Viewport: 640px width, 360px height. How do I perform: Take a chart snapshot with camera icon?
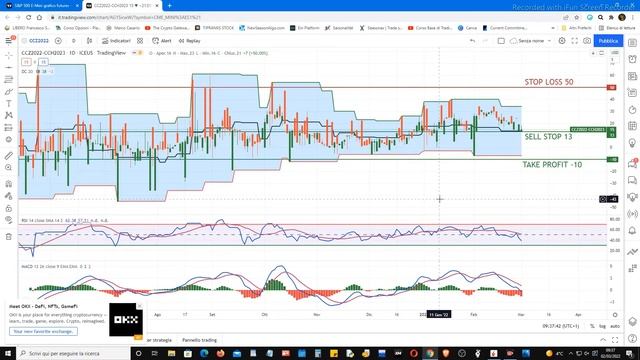[x=587, y=41]
